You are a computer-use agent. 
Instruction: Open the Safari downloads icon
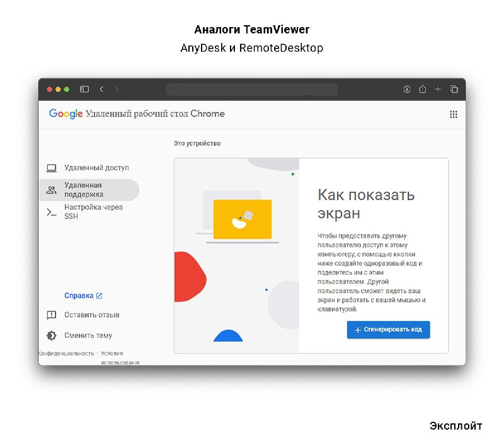[407, 90]
